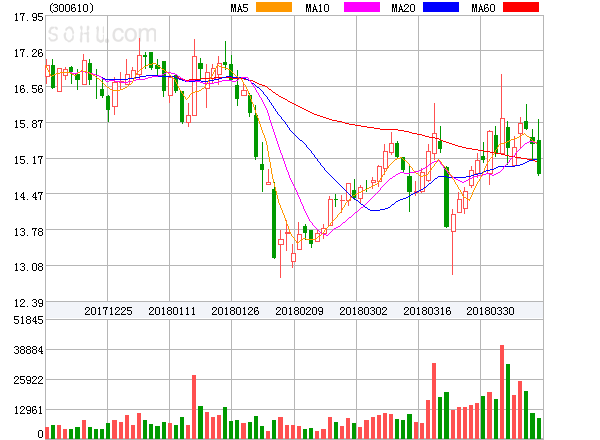Click the 15.87 price axis label
Image resolution: width=600 pixels, height=440 pixels.
29,124
